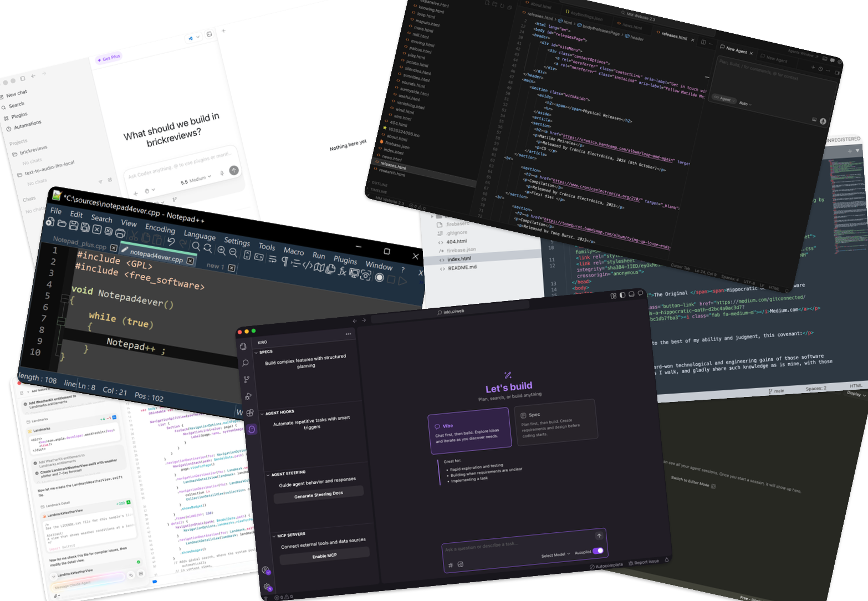Switch to Notepad_plus.cpp tab in Notepad++
The image size is (868, 601).
[80, 243]
